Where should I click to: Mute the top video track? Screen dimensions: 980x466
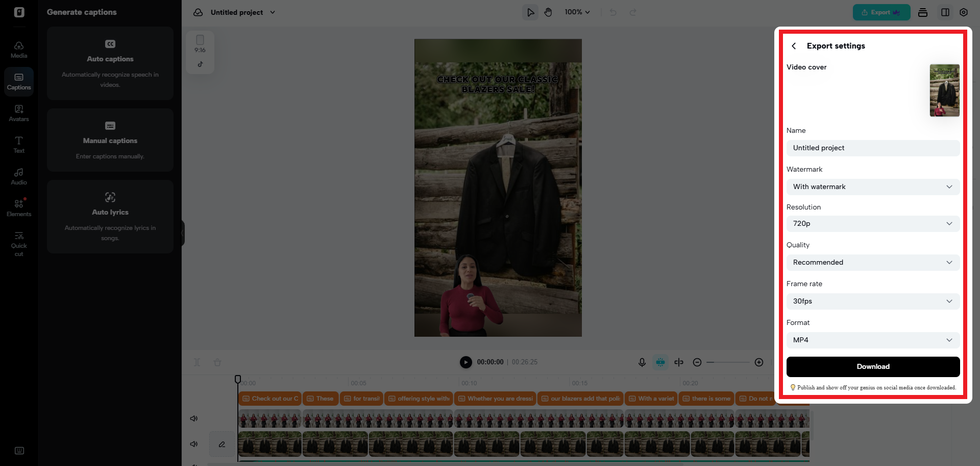[x=194, y=418]
